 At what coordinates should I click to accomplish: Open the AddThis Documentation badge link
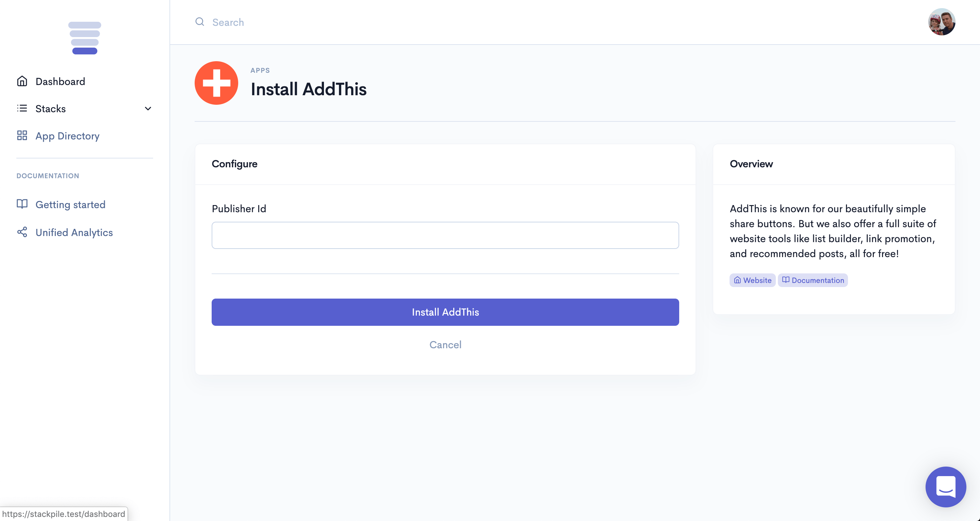coord(813,280)
